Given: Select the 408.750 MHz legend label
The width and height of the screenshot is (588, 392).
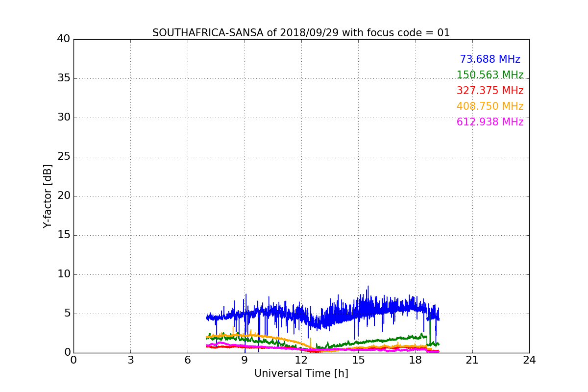Looking at the screenshot, I should (490, 106).
